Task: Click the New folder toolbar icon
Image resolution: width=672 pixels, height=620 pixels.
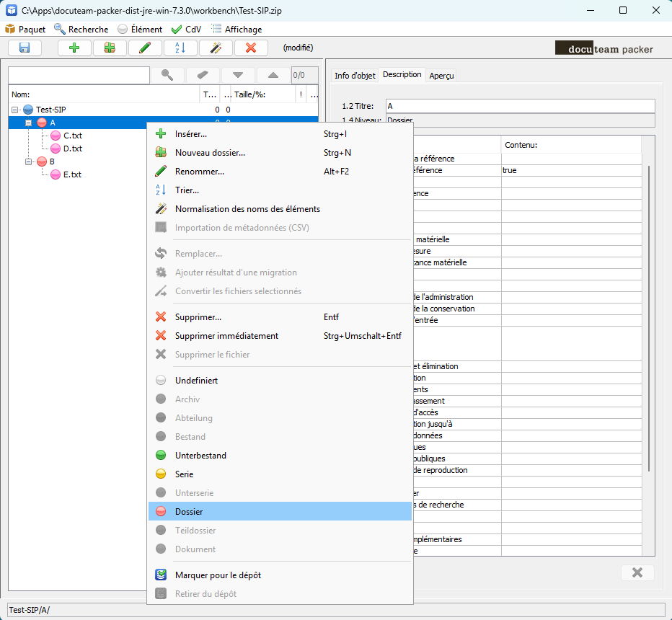Action: [x=110, y=48]
